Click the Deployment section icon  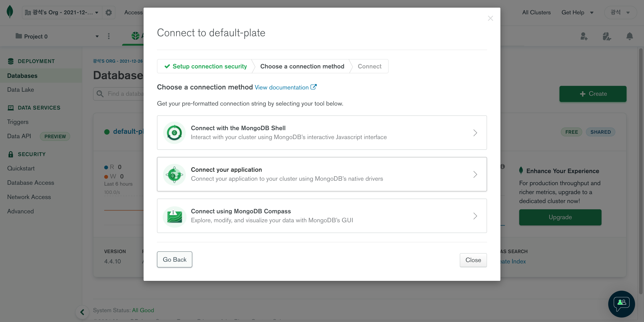click(x=11, y=61)
